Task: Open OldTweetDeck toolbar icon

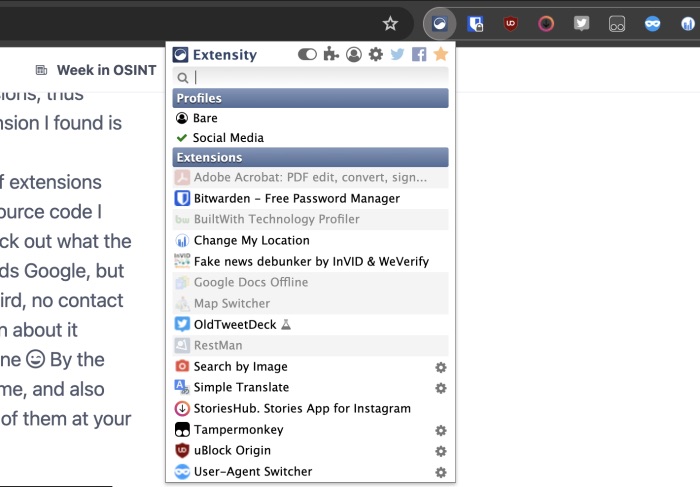Action: (581, 24)
